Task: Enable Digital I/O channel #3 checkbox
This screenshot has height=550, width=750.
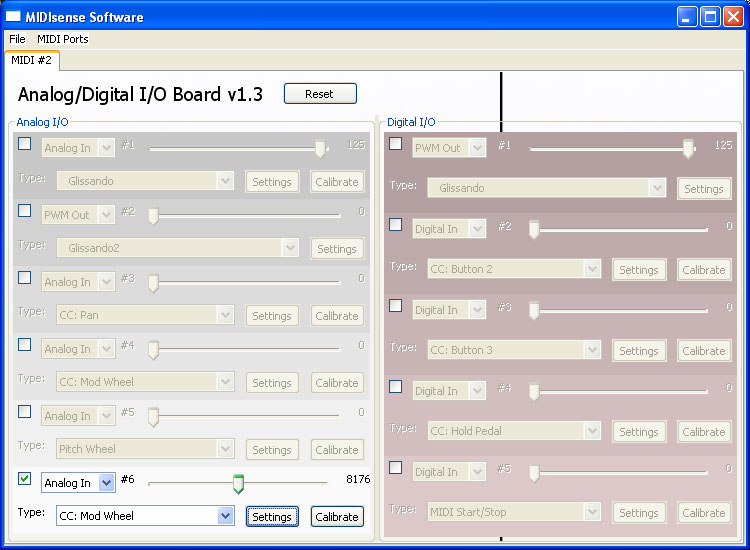Action: tap(396, 305)
